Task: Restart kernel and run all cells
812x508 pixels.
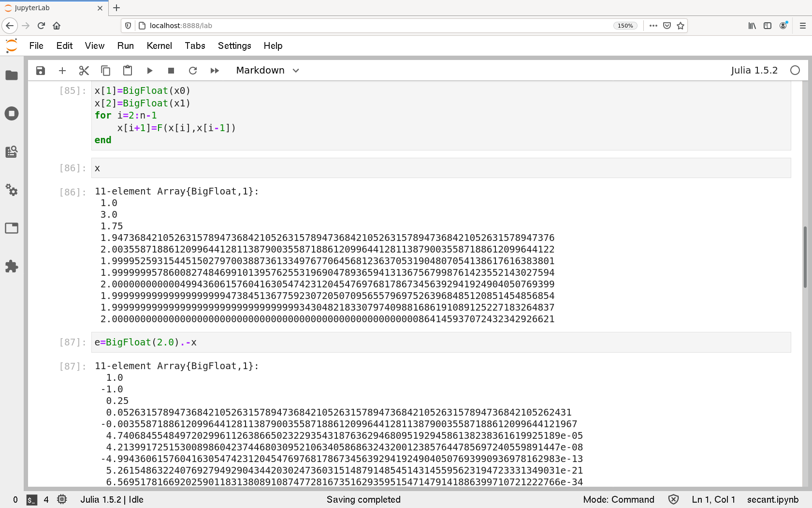Action: [x=215, y=71]
